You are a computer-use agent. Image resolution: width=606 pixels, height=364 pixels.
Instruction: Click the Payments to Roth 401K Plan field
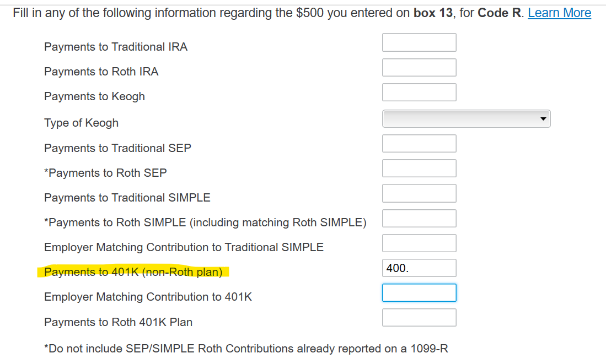pyautogui.click(x=419, y=318)
